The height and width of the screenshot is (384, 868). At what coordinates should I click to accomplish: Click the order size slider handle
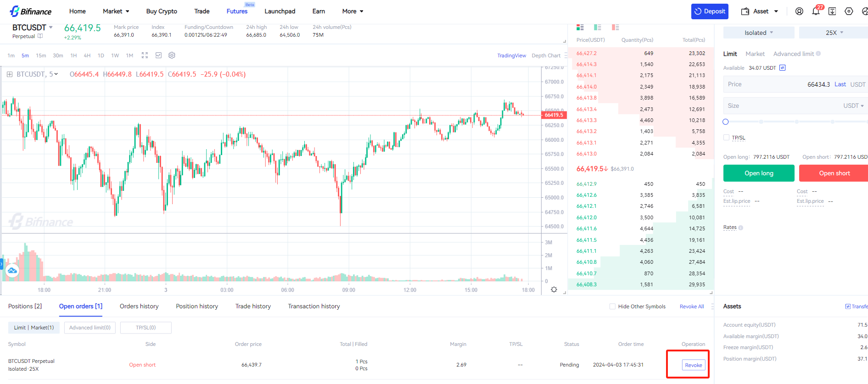coord(726,122)
